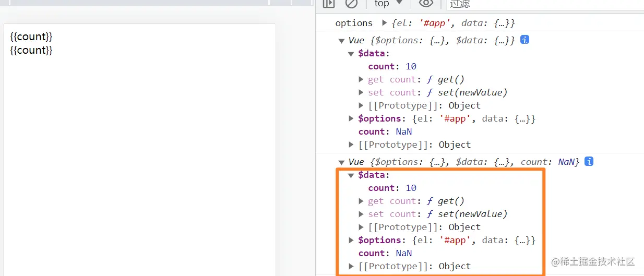The width and height of the screenshot is (644, 276).
Task: Open the "top" JavaScript context dropdown
Action: tap(389, 3)
